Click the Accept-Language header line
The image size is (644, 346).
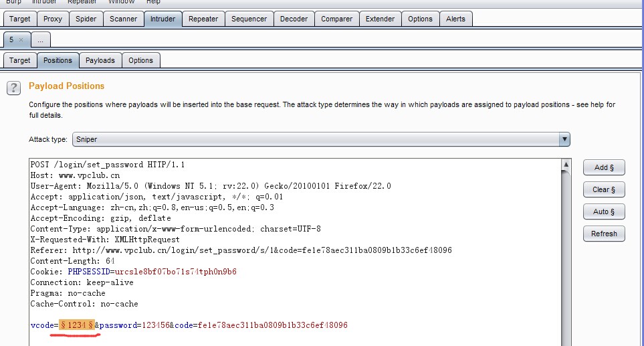point(152,207)
